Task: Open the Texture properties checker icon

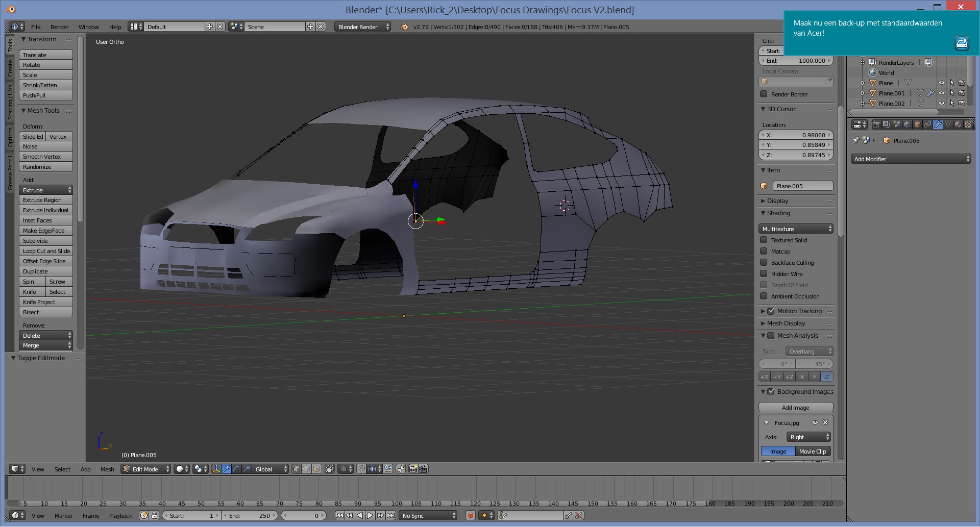Action: point(968,124)
